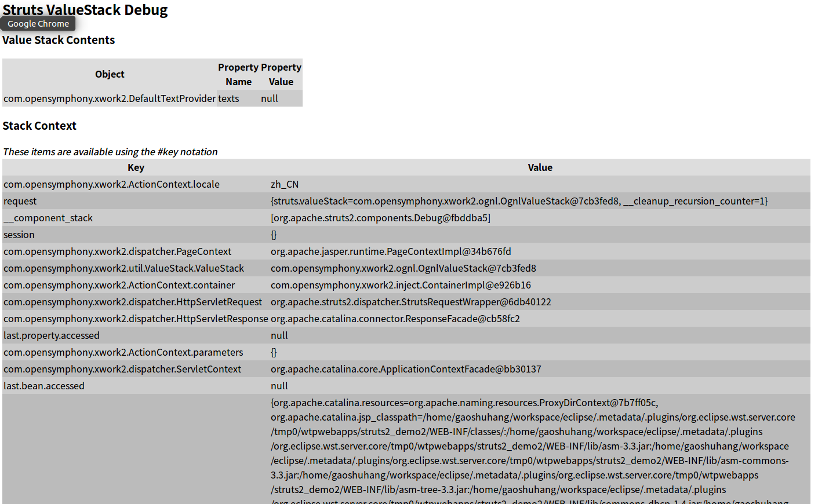Viewport: 829px width, 504px height.
Task: Select the dispatcher.HttpServletResponse key cell
Action: pos(136,319)
